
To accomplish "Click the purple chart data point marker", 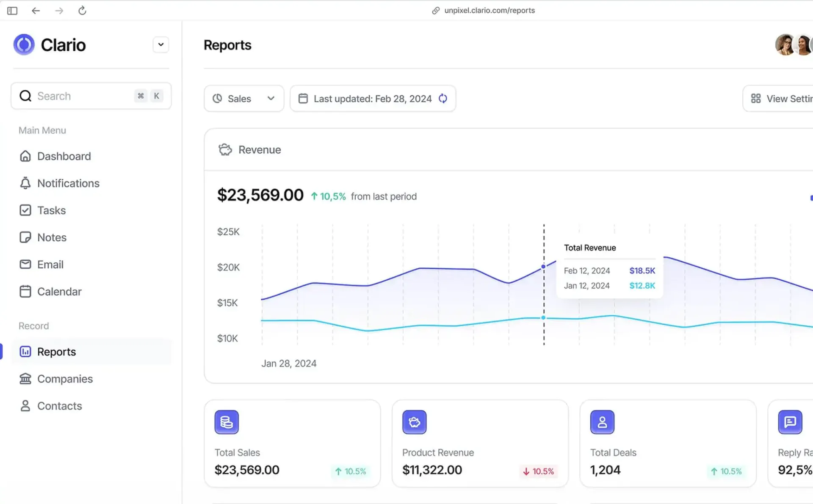I will tap(543, 267).
